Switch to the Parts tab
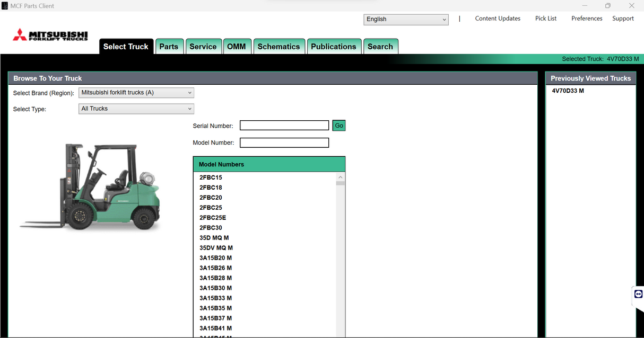The height and width of the screenshot is (338, 644). click(x=169, y=47)
